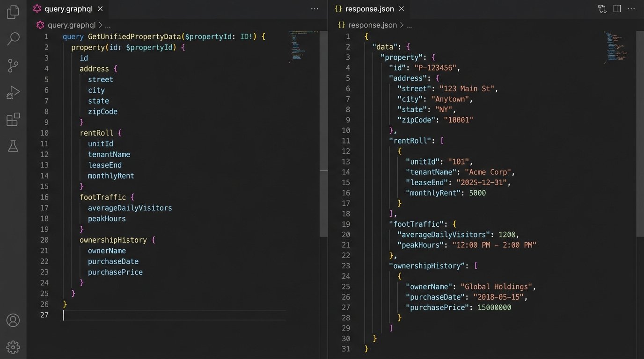Viewport: 644px width, 359px height.
Task: Open More Actions menu for right editor group
Action: click(632, 9)
